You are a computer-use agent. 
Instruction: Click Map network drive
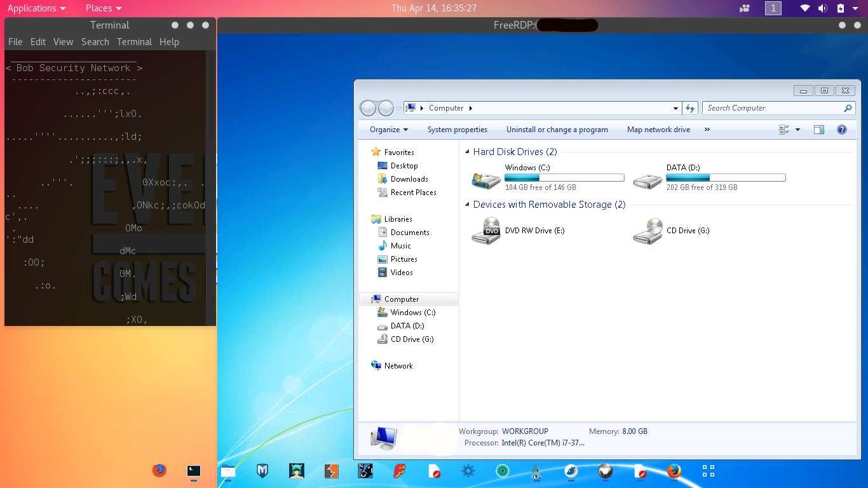(658, 130)
